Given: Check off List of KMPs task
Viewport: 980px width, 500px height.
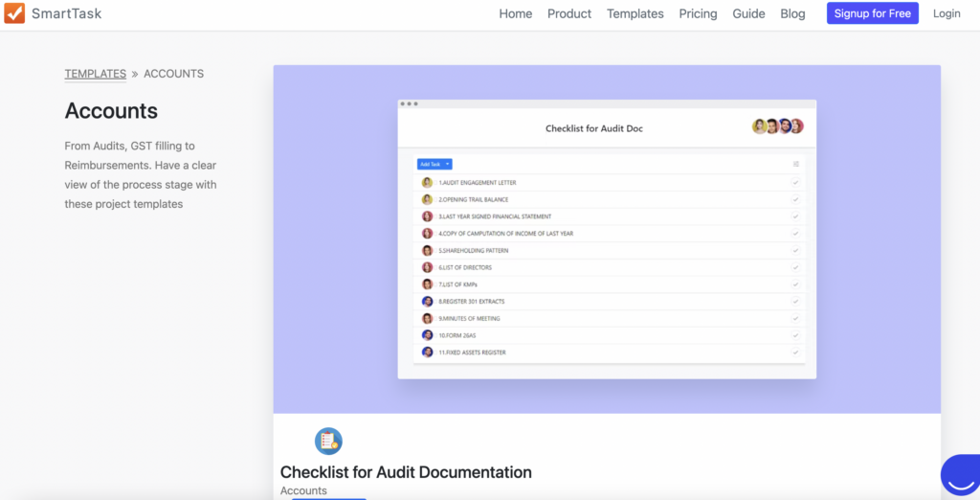Looking at the screenshot, I should [795, 284].
